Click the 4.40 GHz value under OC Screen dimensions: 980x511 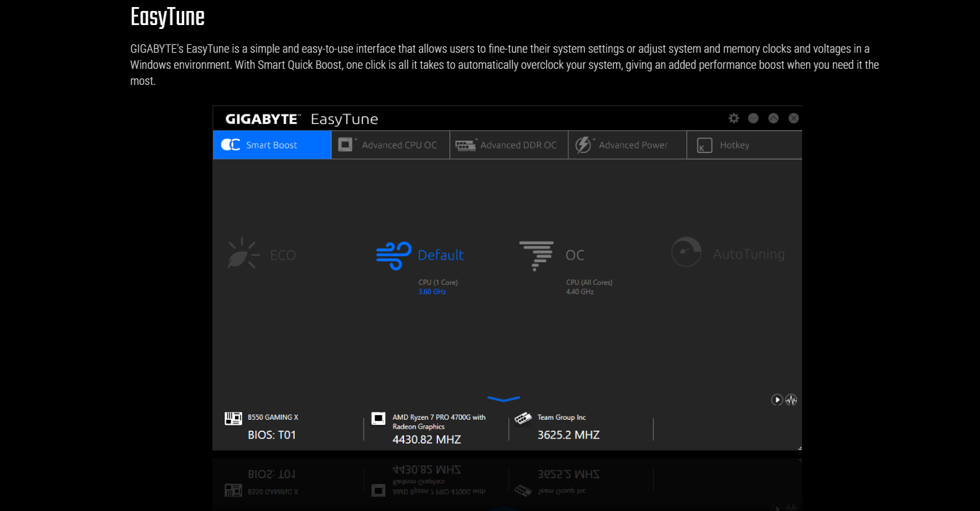coord(580,292)
